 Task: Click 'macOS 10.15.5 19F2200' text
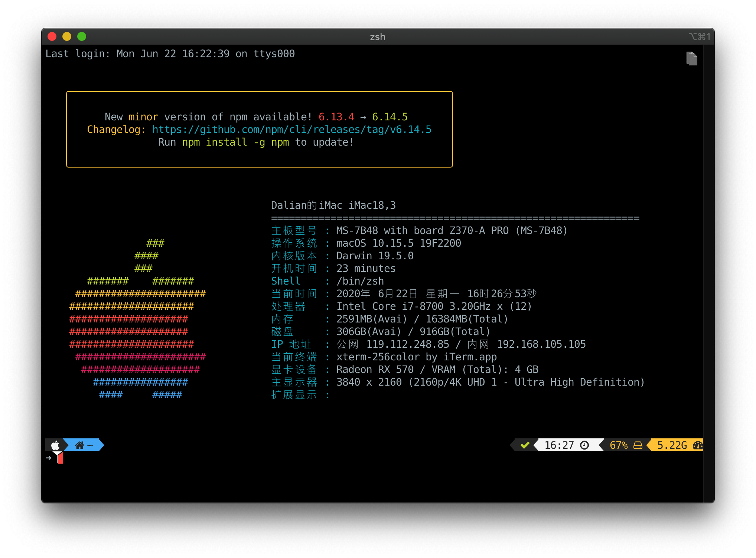(x=399, y=243)
